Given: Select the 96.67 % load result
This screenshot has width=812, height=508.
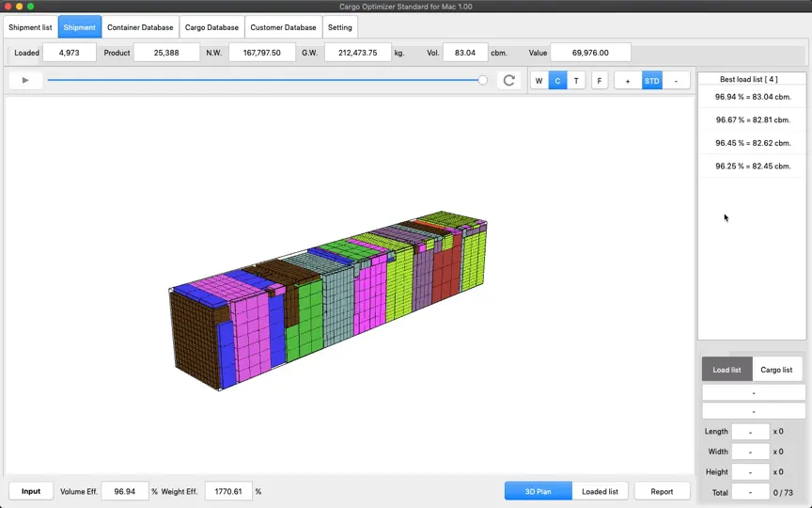Looking at the screenshot, I should pos(753,119).
